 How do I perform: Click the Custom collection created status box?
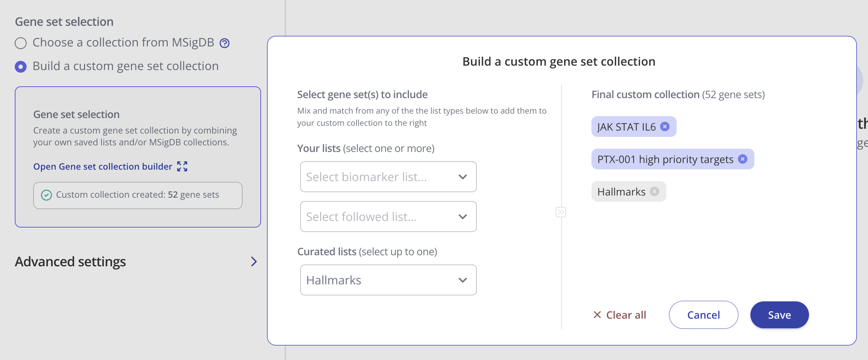point(138,195)
